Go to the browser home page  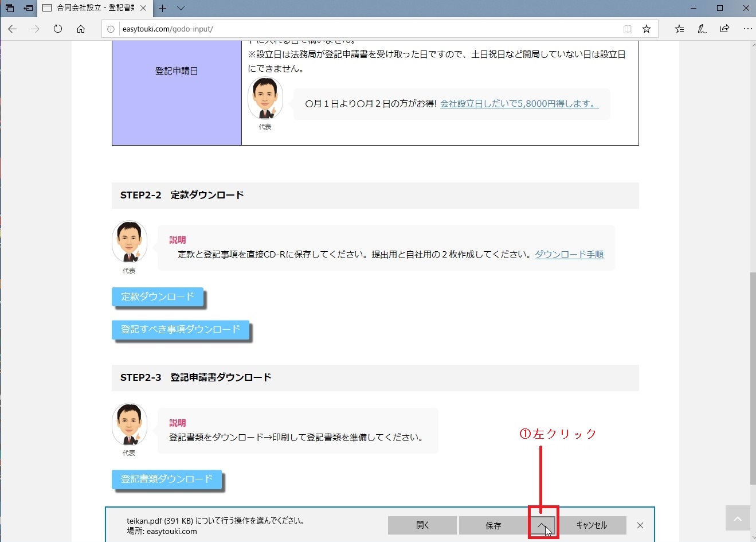[81, 29]
